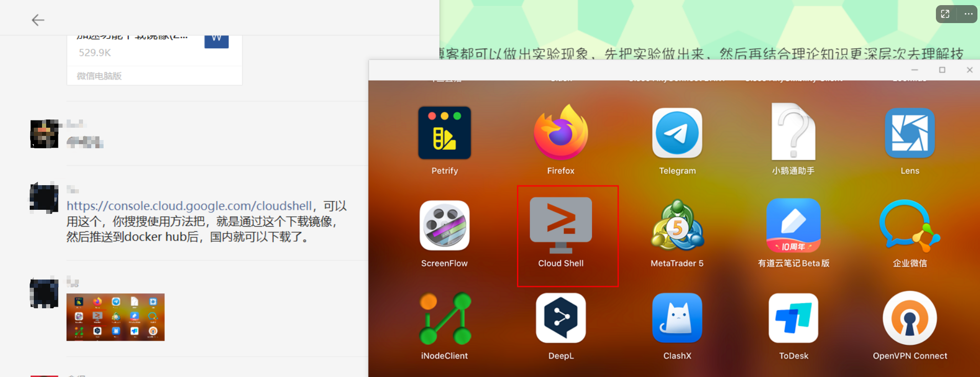Image resolution: width=980 pixels, height=377 pixels.
Task: Click the avatar beside the screenshot message
Action: [x=44, y=292]
